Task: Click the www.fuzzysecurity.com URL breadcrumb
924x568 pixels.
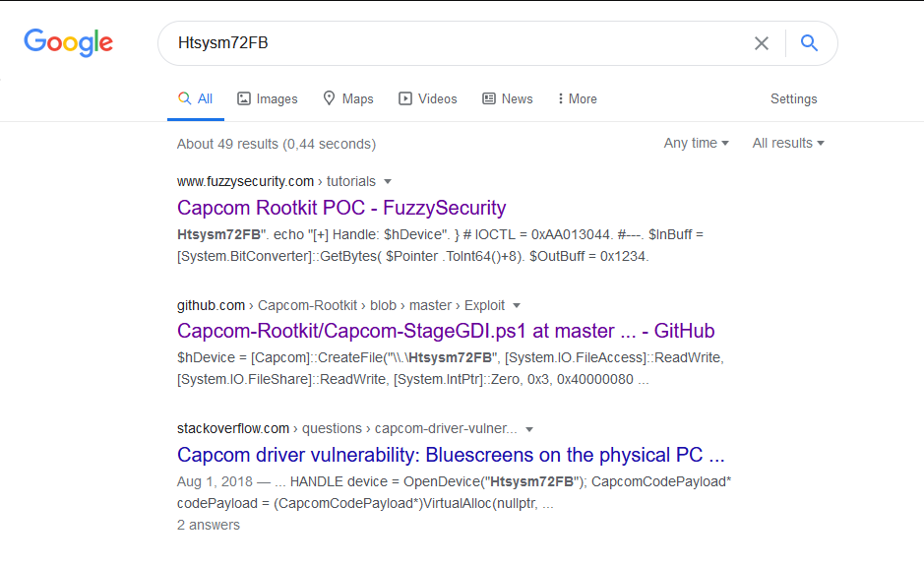Action: pos(277,181)
